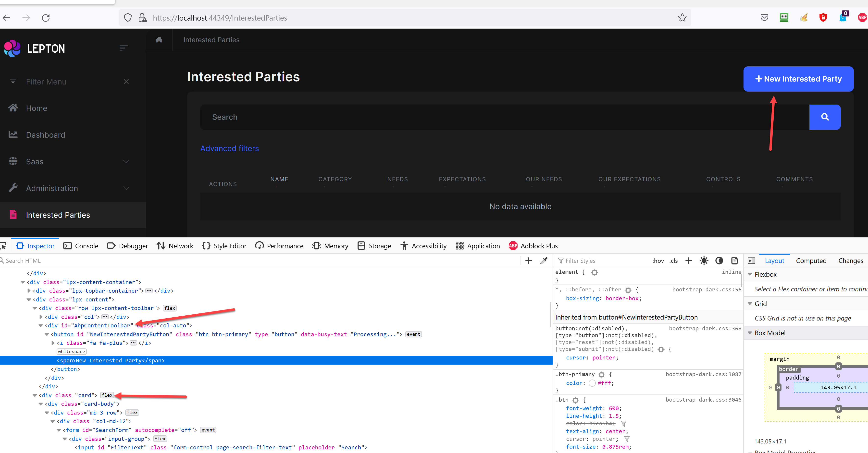Toggle print media emulation icon
Screen dimensions: 868x453
tap(735, 260)
